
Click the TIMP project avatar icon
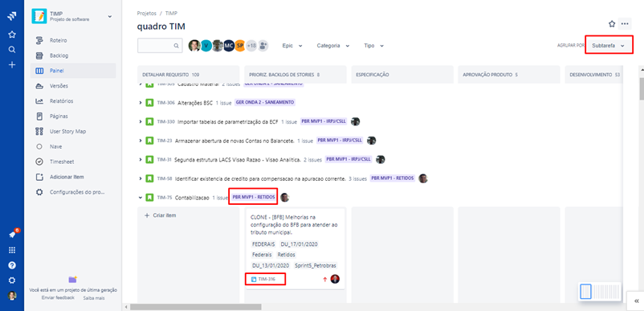[x=39, y=16]
